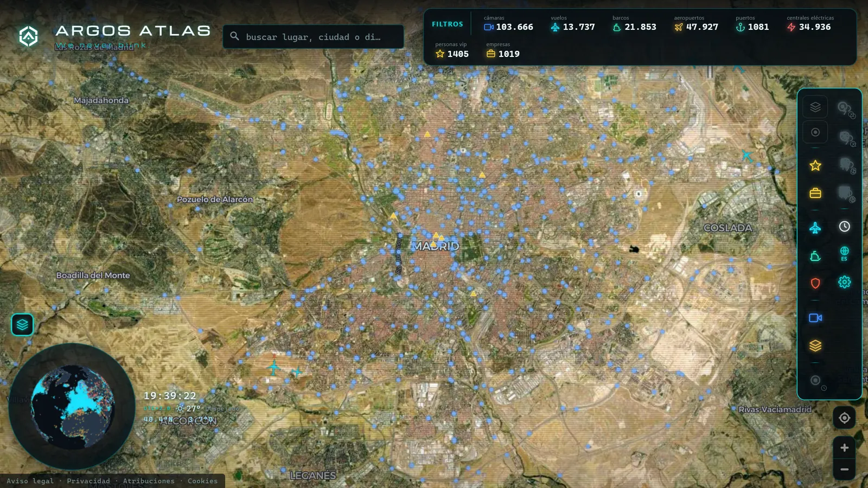Click the locate-me crosshair button
This screenshot has width=868, height=488.
[x=844, y=418]
